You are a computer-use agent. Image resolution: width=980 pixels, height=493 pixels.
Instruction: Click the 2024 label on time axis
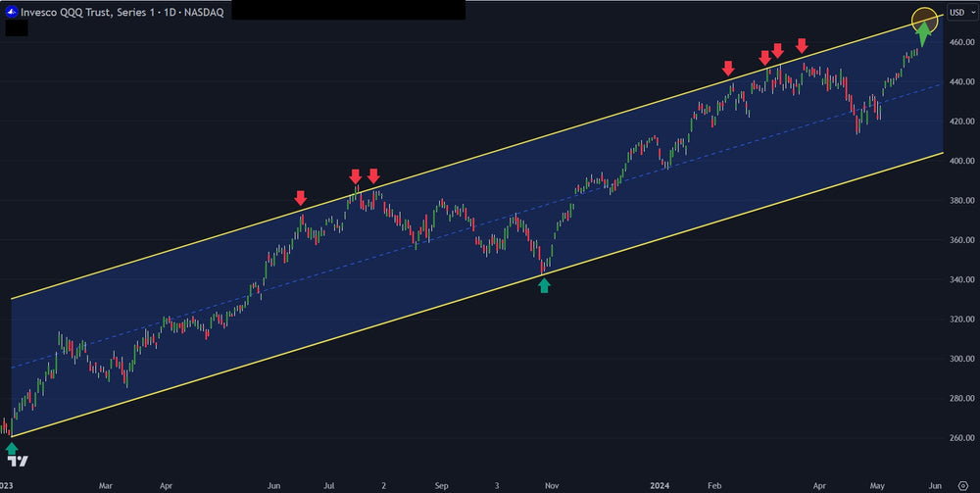coord(659,484)
